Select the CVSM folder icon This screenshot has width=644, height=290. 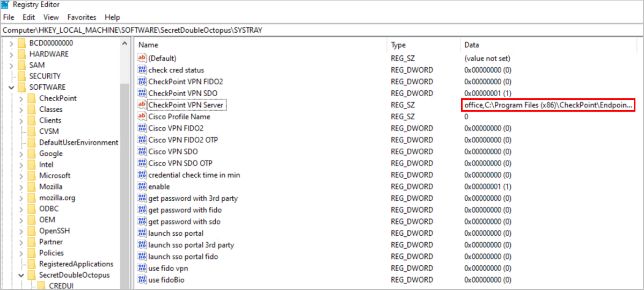coord(31,132)
